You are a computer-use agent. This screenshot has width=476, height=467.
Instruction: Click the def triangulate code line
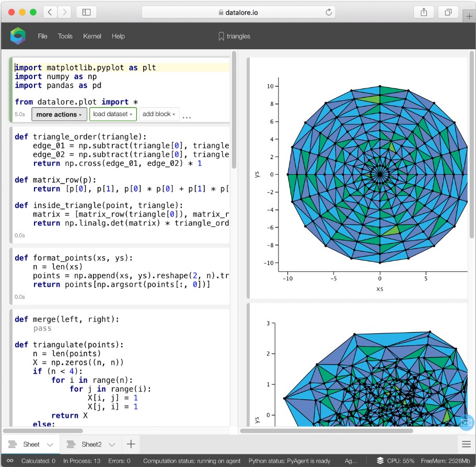[x=69, y=345]
